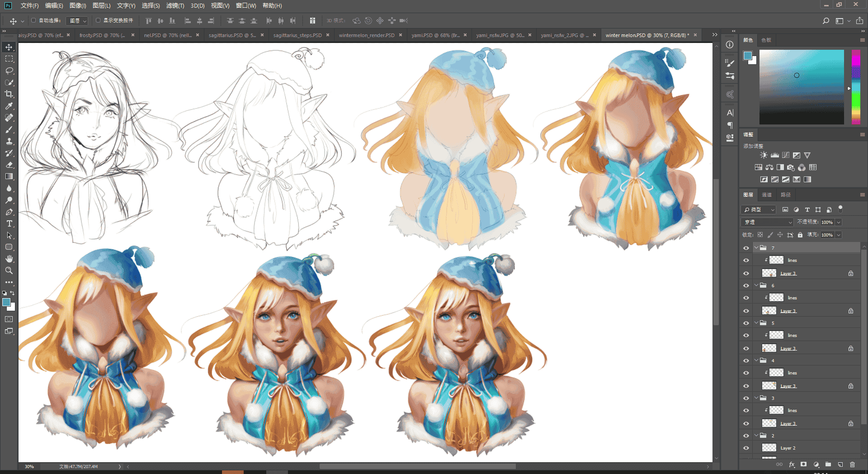Open the 不透明度 opacity dropdown arrow
868x474 pixels.
tap(839, 222)
